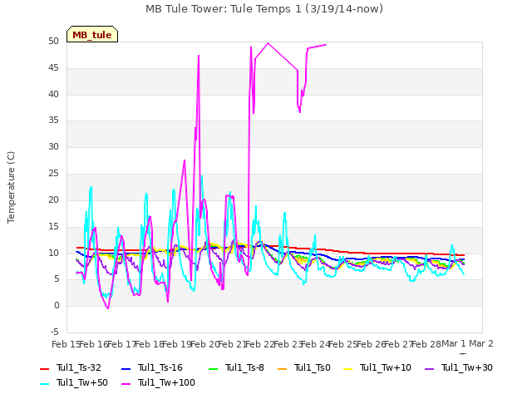This screenshot has width=532, height=399.
Task: Click the Tul1_Ts-16 legend label
Action: [x=160, y=367]
